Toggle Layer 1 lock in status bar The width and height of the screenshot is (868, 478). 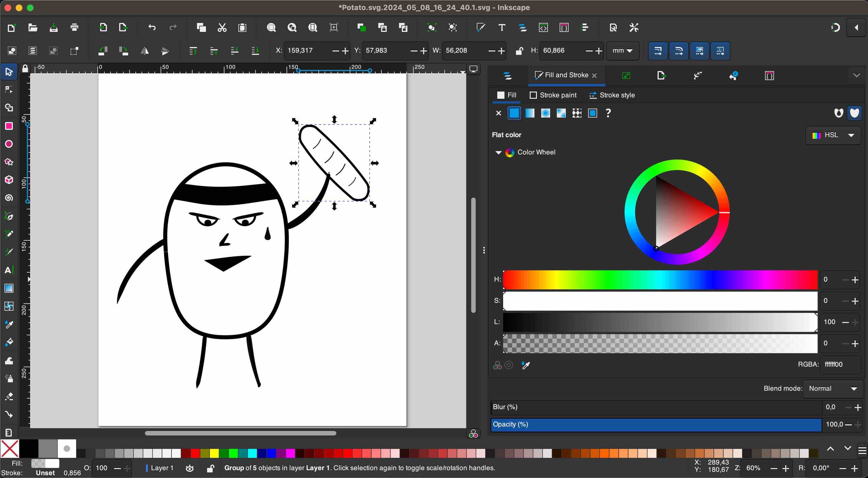pyautogui.click(x=211, y=468)
